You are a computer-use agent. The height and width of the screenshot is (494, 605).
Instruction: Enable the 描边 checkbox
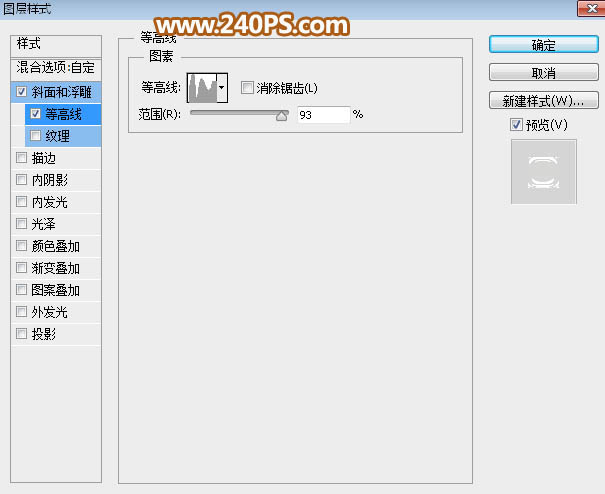[21, 158]
